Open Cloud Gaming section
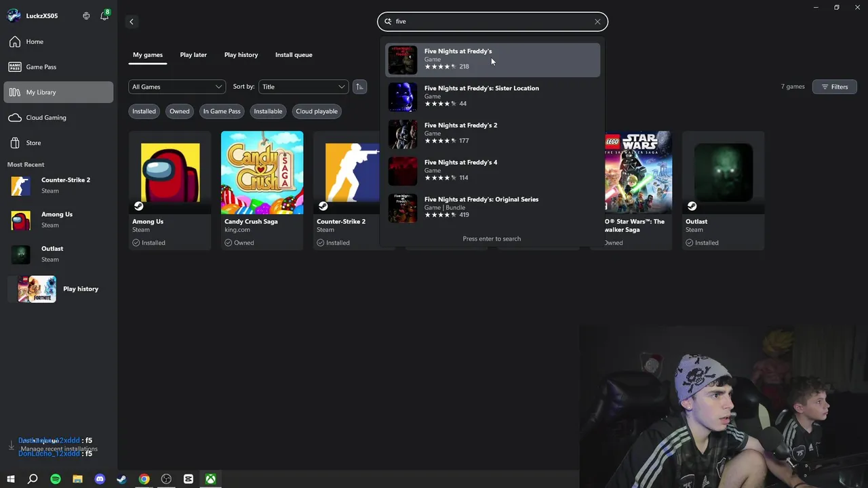 coord(58,117)
